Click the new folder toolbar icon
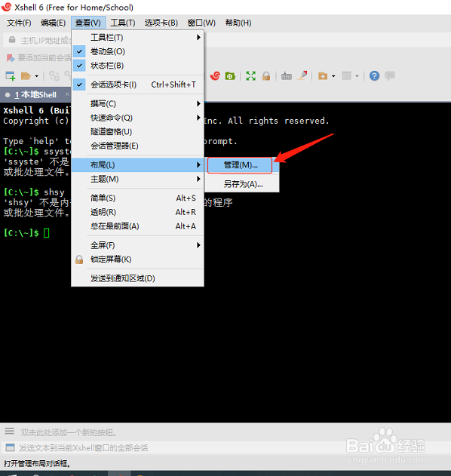The image size is (451, 476). pos(323,76)
